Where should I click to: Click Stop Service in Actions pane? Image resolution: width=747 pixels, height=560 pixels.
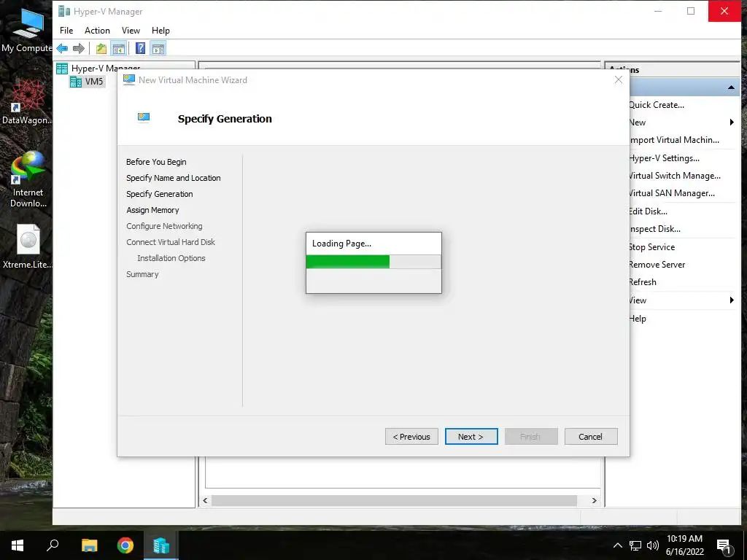click(651, 247)
